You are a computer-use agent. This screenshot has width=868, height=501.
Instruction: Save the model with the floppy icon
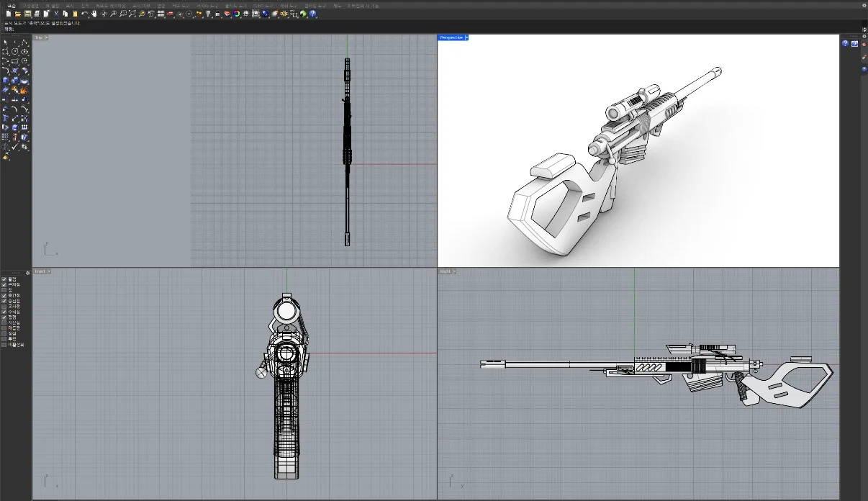tap(27, 14)
